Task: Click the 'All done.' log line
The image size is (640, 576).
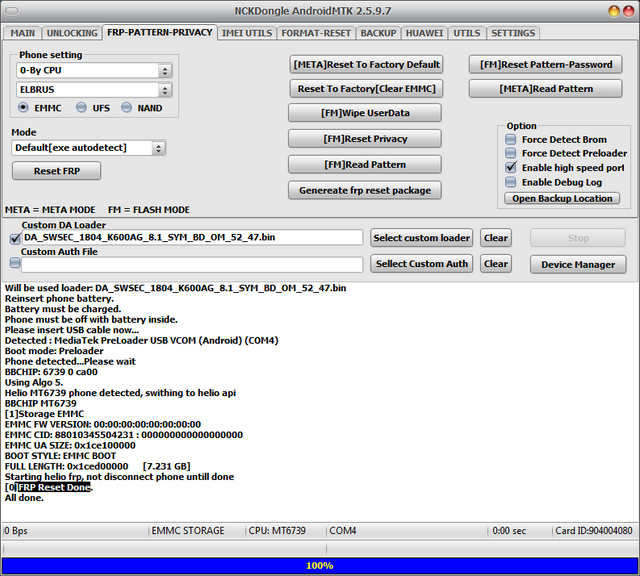Action: click(x=24, y=498)
